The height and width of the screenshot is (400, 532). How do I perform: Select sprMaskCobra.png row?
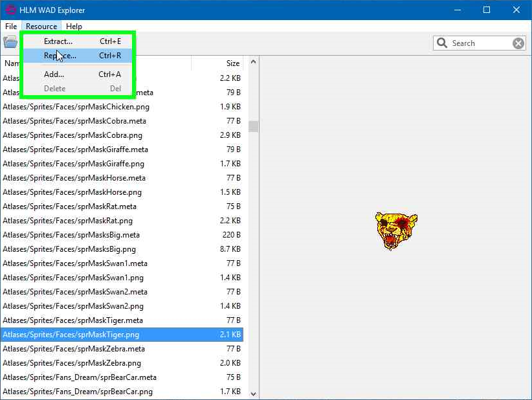pyautogui.click(x=122, y=135)
